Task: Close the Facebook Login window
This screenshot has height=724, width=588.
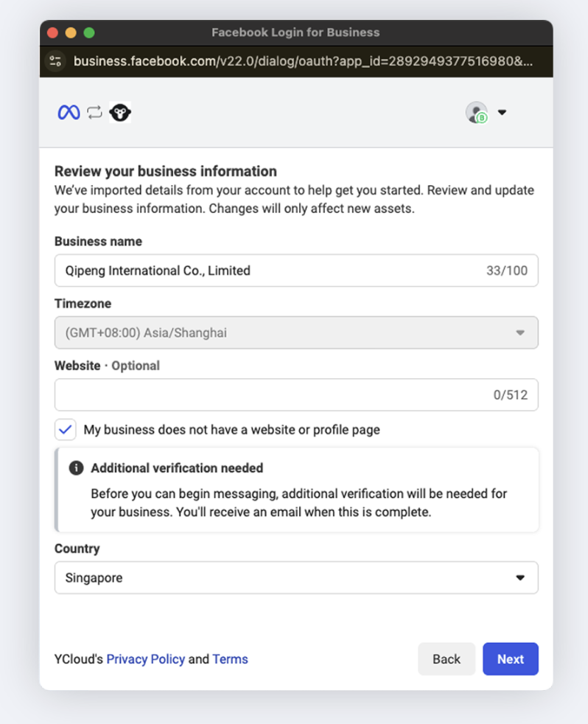Action: click(x=52, y=32)
